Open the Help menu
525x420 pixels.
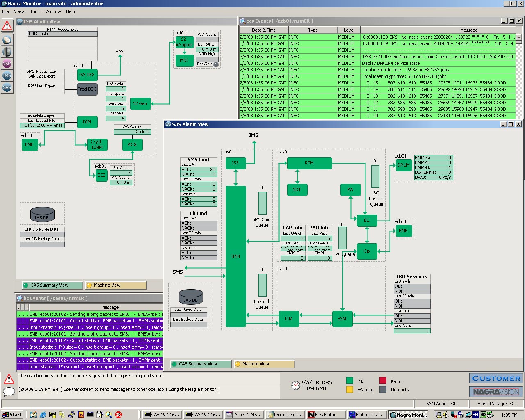tap(71, 11)
